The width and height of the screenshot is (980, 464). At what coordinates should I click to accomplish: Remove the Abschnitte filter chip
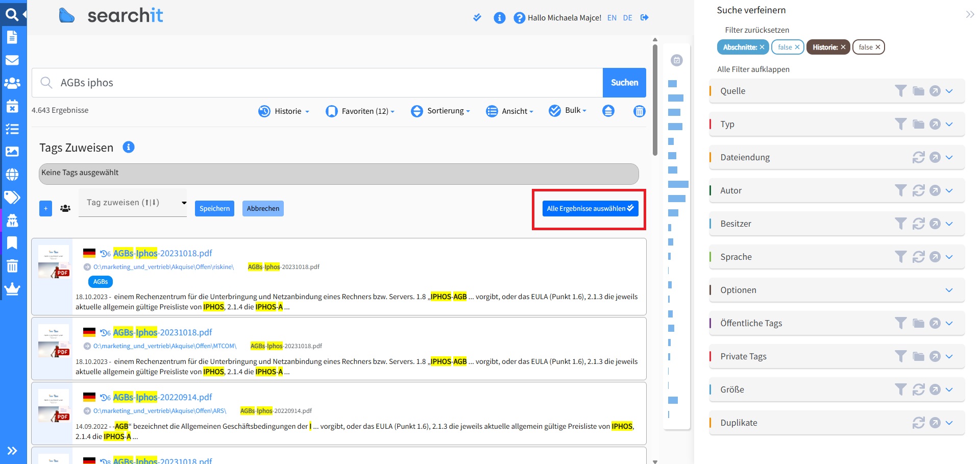(762, 47)
